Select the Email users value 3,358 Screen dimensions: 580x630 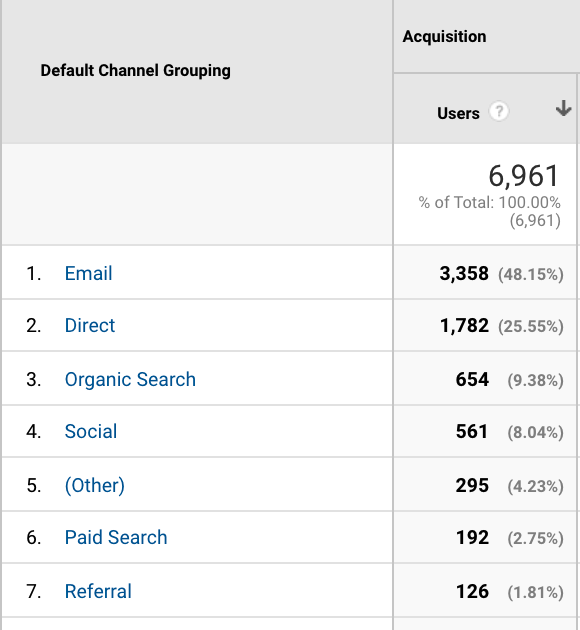tap(464, 274)
